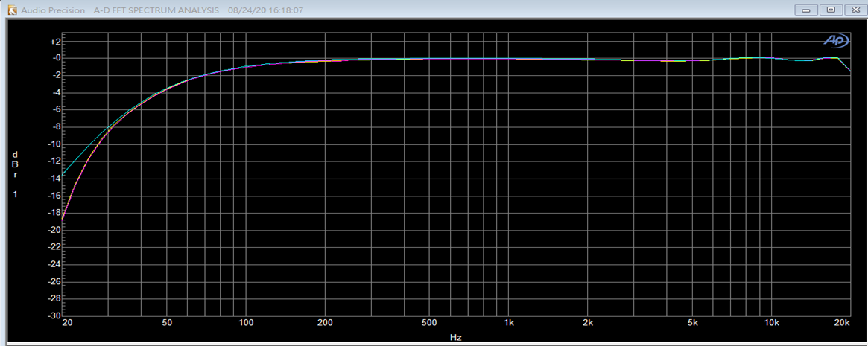Screen dimensions: 868x346
Task: Click the '10k' frequency axis tick label
Action: (x=771, y=324)
